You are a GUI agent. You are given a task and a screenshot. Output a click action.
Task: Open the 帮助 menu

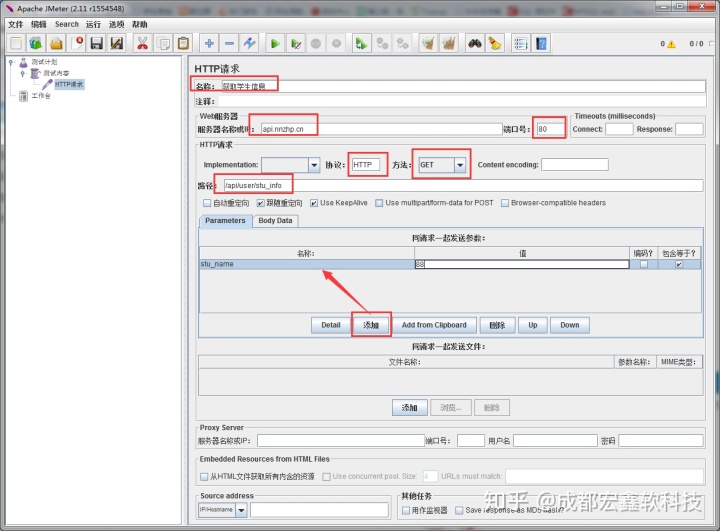[140, 24]
